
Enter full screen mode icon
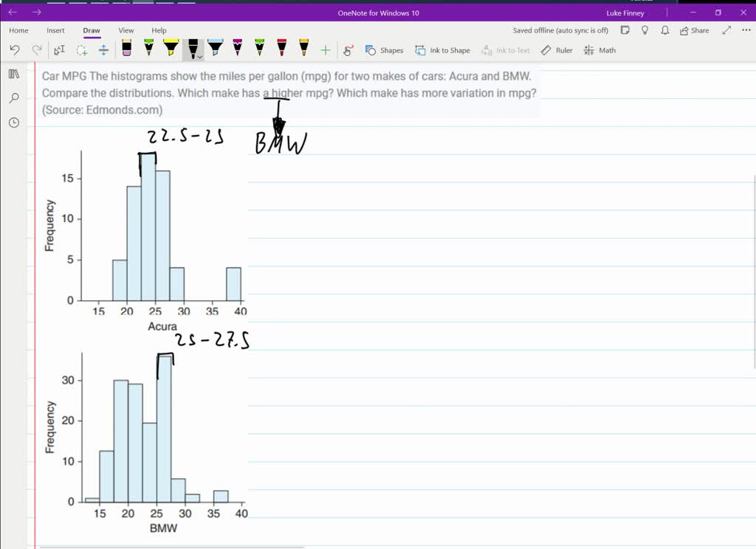click(x=726, y=30)
